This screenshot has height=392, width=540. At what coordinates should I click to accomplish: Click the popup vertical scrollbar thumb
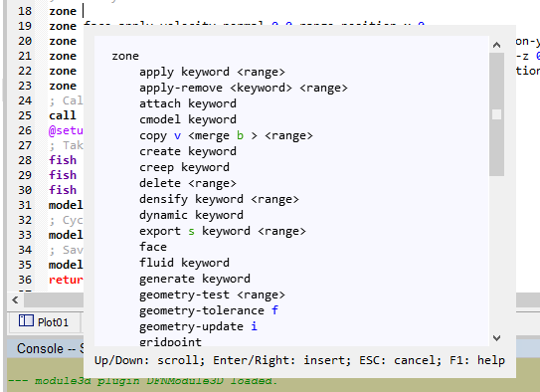coord(496,114)
